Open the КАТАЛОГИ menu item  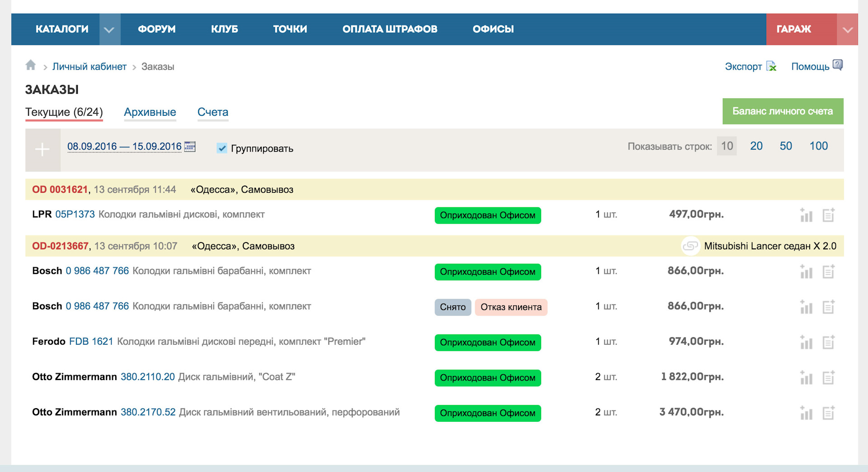point(62,29)
